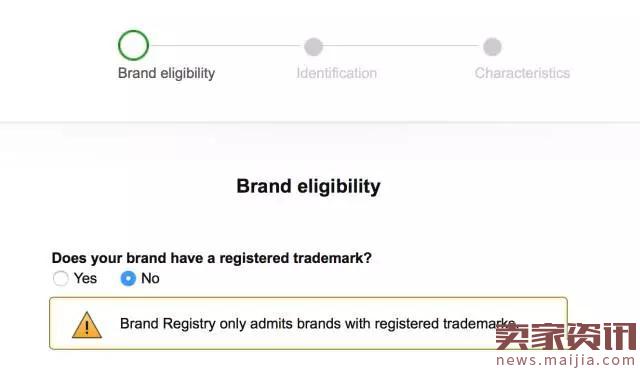This screenshot has height=368, width=640.
Task: Click the green Brand eligibility step circle
Action: tap(133, 45)
